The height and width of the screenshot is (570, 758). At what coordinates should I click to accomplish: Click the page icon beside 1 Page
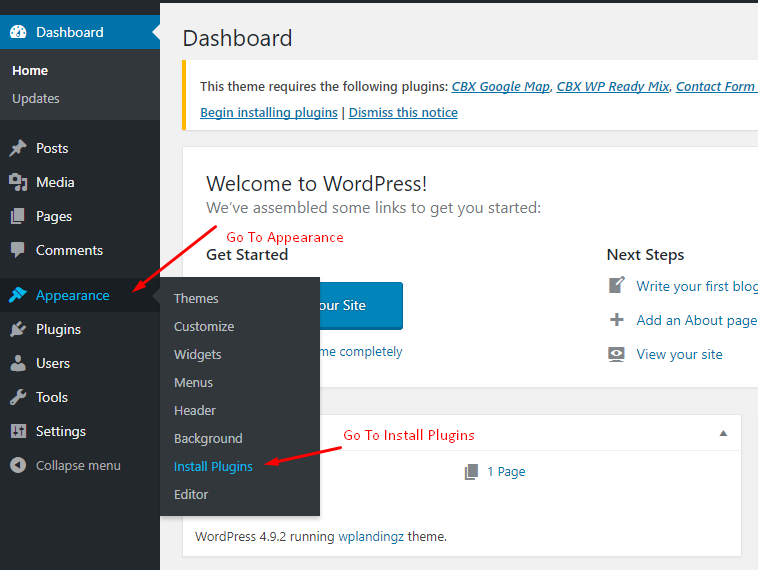point(471,472)
